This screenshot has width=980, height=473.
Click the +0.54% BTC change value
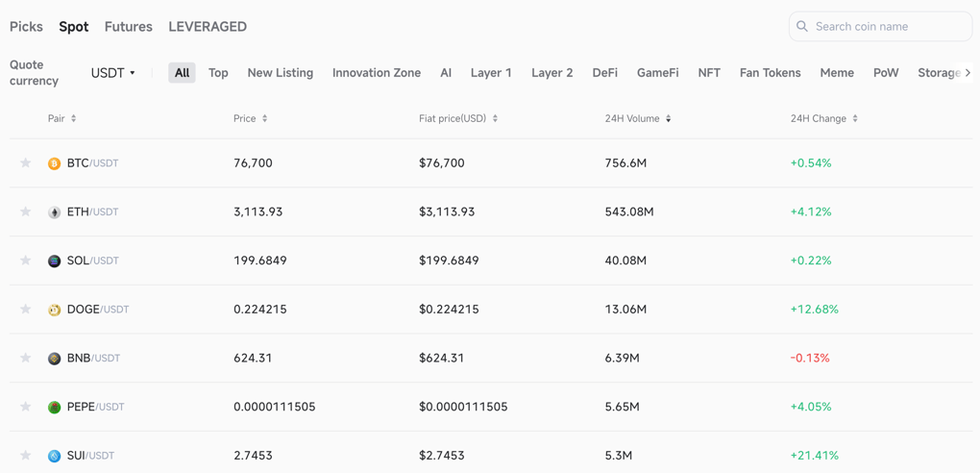point(811,163)
